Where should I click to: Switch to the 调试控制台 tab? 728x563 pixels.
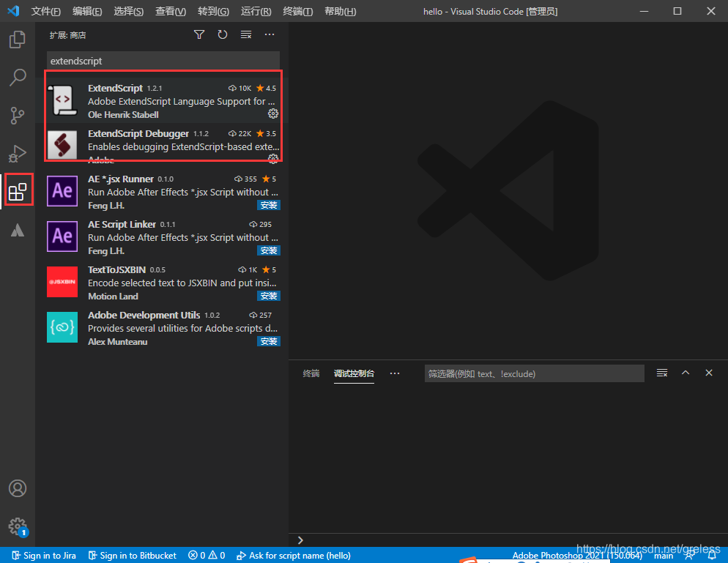point(354,373)
